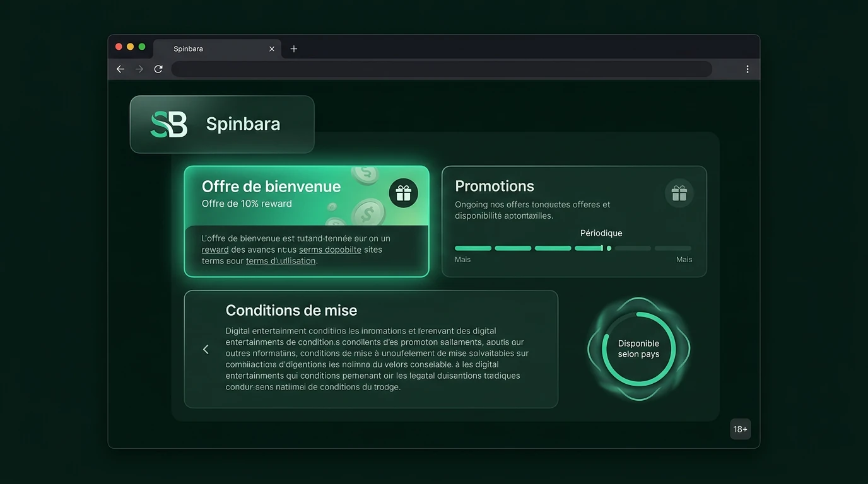The height and width of the screenshot is (484, 868).
Task: Close the Spinbara tab
Action: [x=272, y=49]
